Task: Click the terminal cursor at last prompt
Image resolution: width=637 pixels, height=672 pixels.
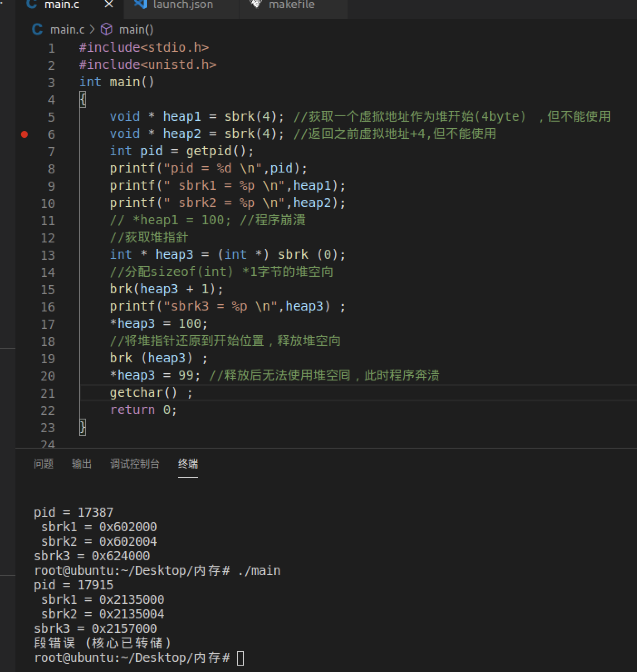Action: pos(240,658)
